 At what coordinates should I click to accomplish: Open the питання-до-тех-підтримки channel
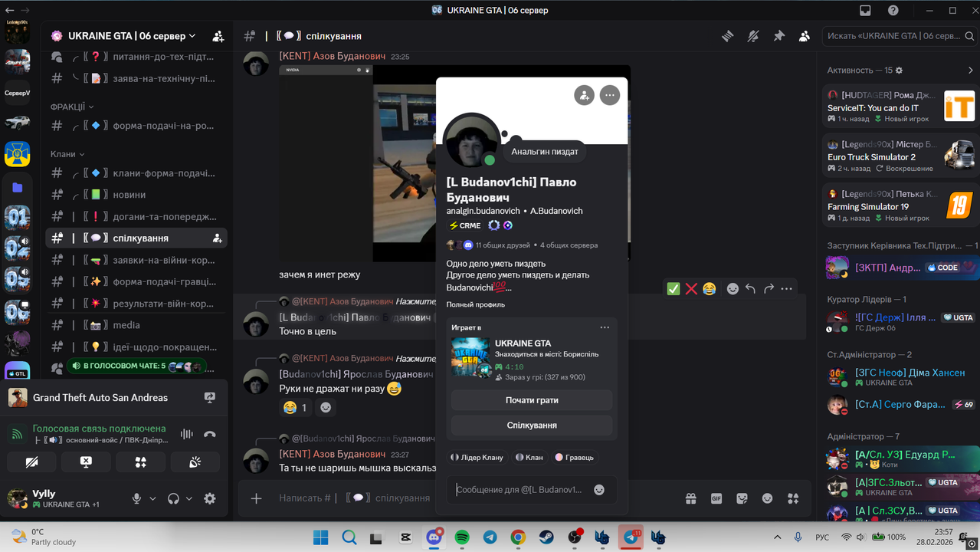pos(136,57)
